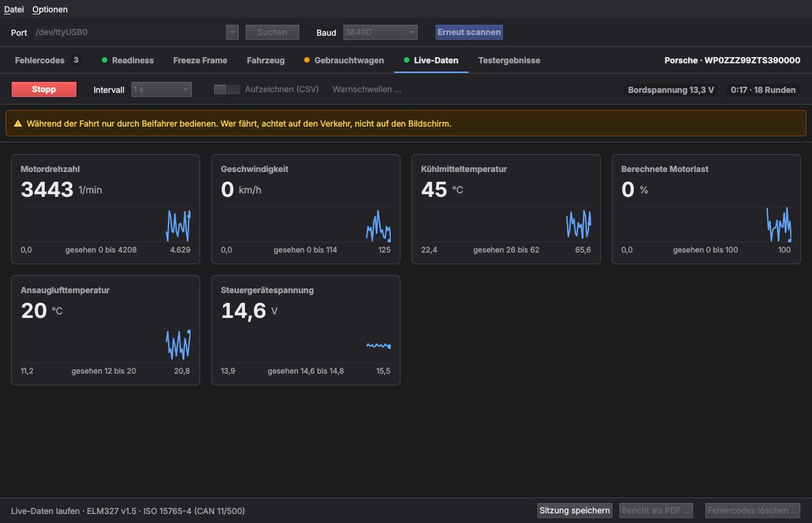Open the Datei menu
Screen dimensions: 812x523
click(x=14, y=10)
